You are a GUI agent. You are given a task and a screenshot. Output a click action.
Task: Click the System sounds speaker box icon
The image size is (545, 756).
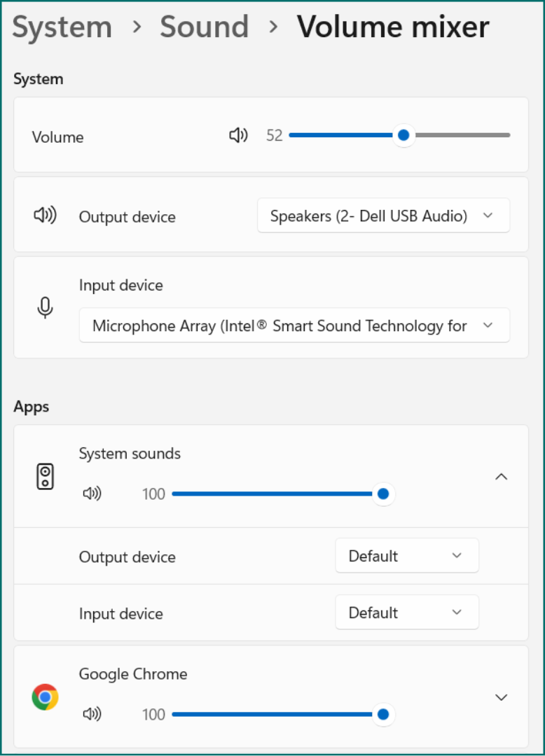click(x=46, y=477)
